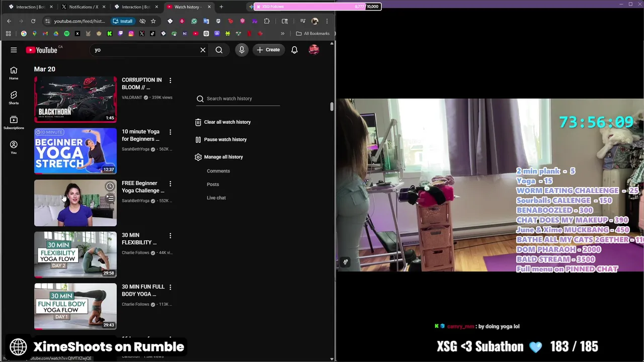Open the Create menu button
644x362 pixels.
[268, 50]
